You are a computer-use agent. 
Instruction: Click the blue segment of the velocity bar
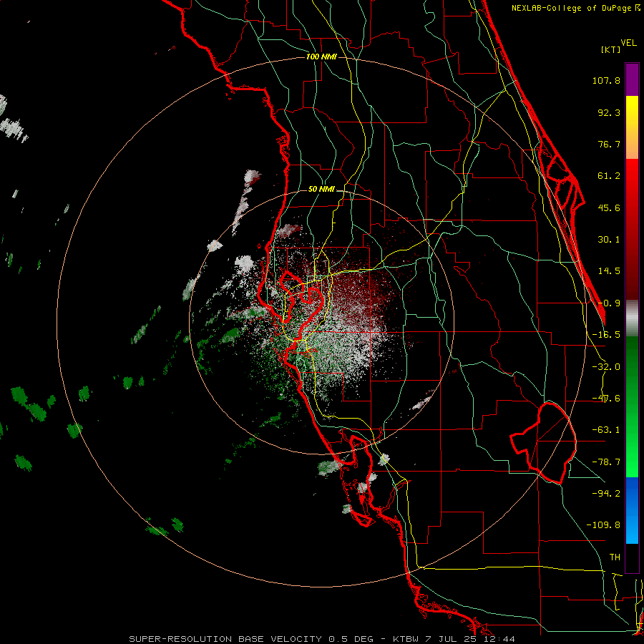pyautogui.click(x=632, y=510)
